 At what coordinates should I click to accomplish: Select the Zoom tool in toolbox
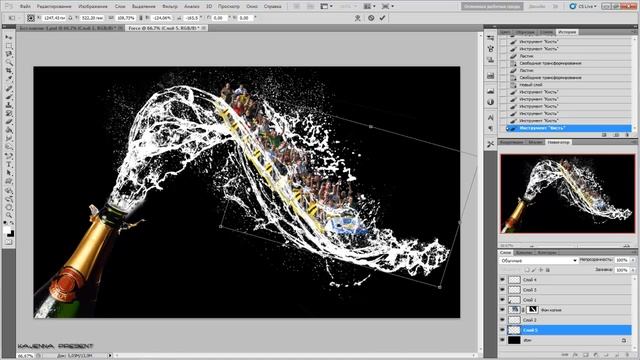[x=9, y=216]
